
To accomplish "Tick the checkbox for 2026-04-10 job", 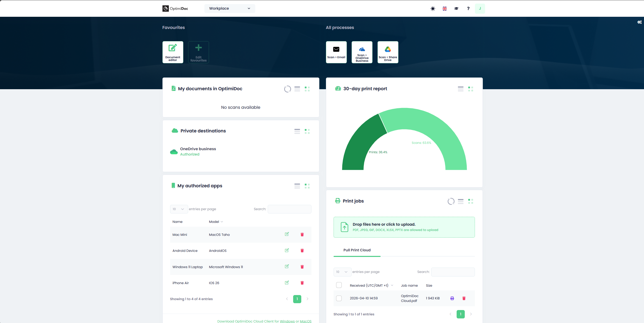I will [x=339, y=298].
